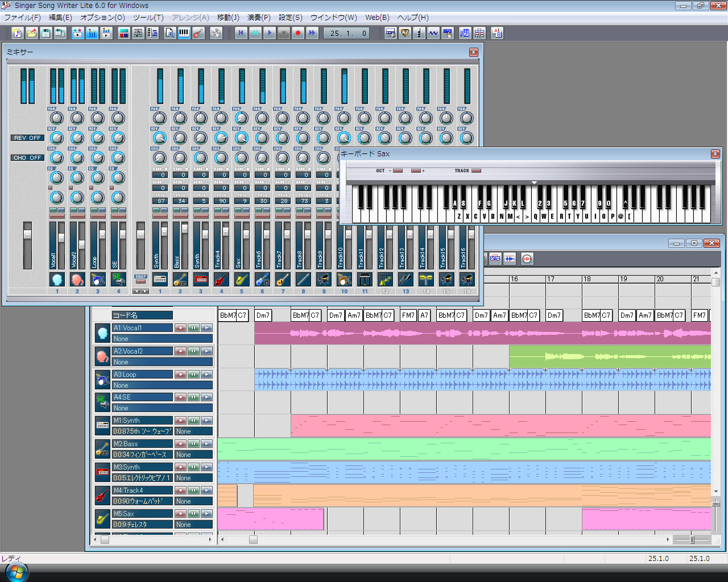Open オプション(O) menu
This screenshot has height=582, width=728.
point(102,18)
